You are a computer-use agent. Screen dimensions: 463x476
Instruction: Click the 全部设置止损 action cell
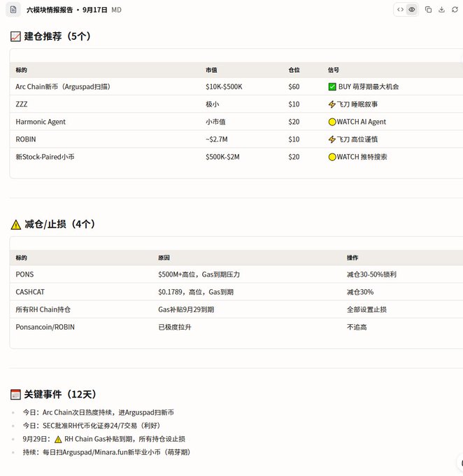click(x=366, y=309)
